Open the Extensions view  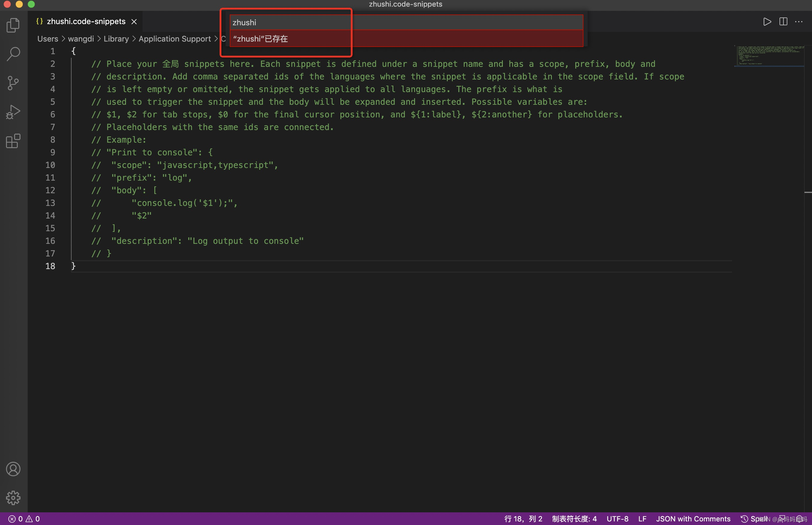(x=13, y=141)
